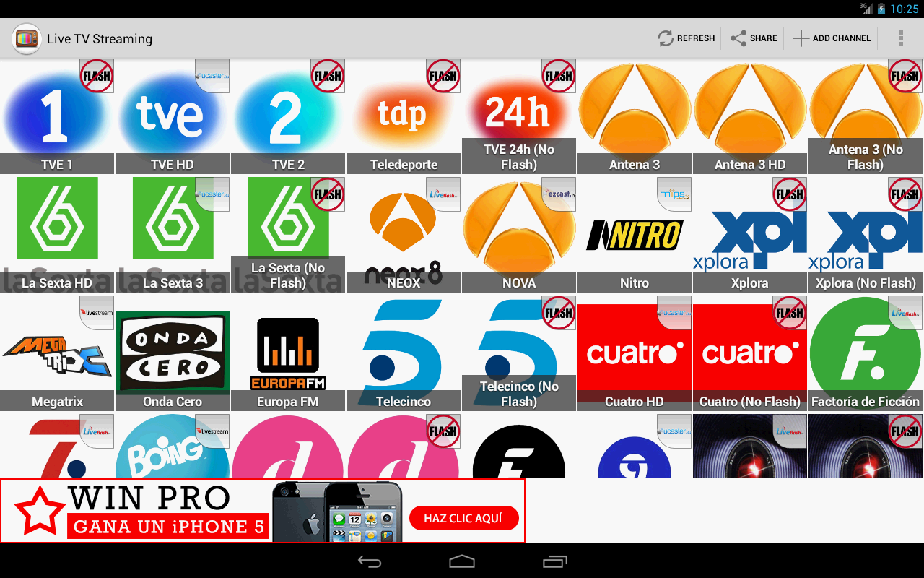Open the TVE 1 channel

[57, 116]
